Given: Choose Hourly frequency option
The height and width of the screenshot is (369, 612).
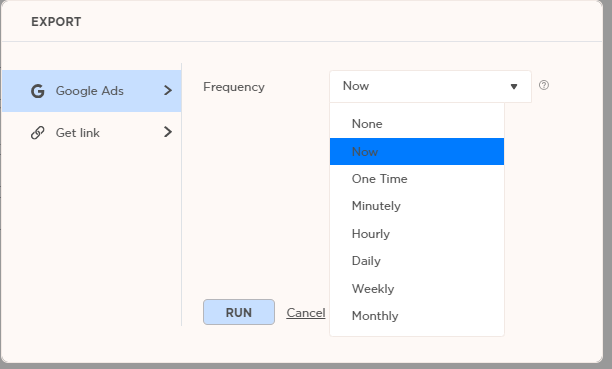Looking at the screenshot, I should pos(417,234).
